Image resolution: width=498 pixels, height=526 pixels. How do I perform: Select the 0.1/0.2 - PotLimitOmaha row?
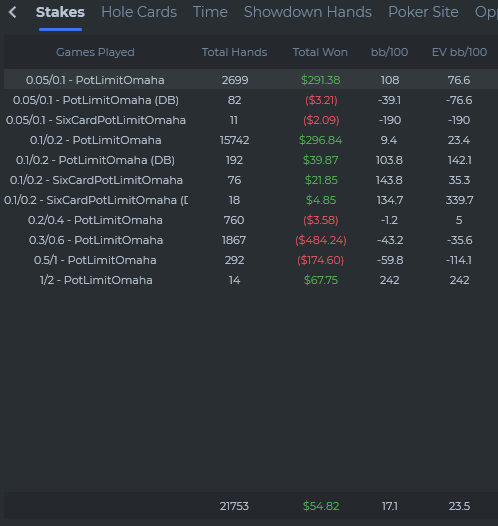[251, 140]
